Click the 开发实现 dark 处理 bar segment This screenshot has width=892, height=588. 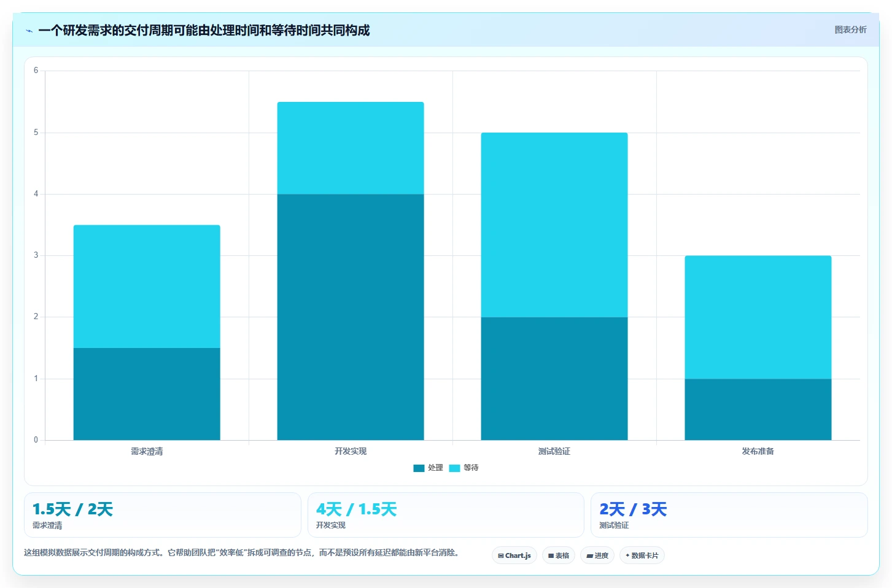[351, 317]
